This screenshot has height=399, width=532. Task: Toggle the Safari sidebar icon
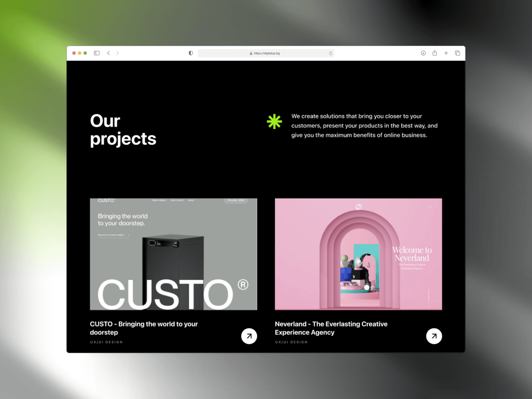coord(96,53)
